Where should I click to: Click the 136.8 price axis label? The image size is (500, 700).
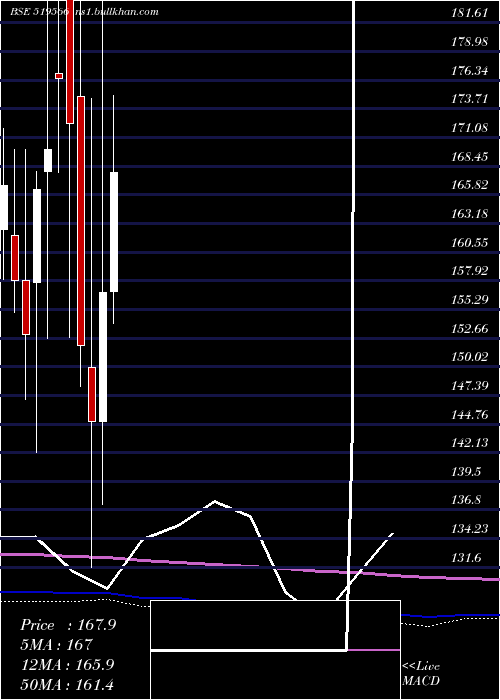466,500
